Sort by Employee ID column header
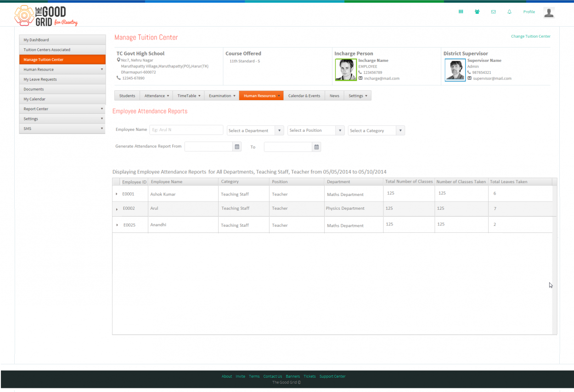Screen dimensions: 574x392 (134, 182)
